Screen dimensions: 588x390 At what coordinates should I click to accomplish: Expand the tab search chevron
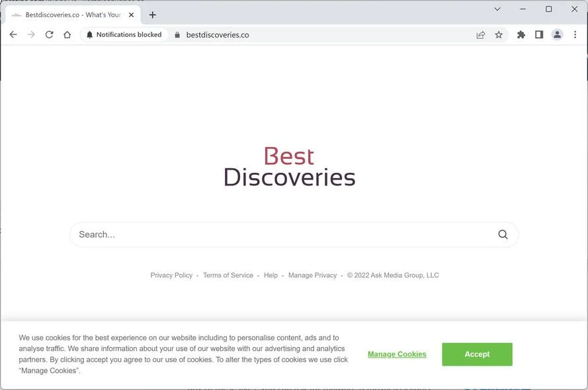click(x=497, y=9)
